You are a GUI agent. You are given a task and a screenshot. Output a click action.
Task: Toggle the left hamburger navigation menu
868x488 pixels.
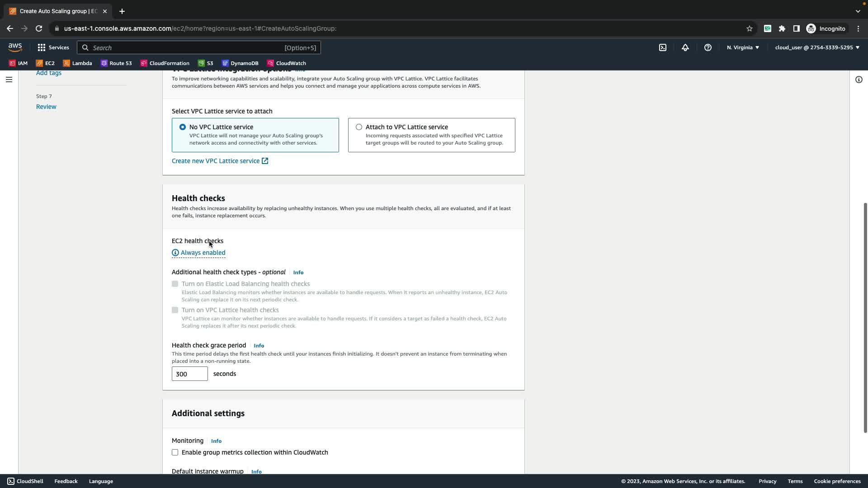(x=9, y=80)
